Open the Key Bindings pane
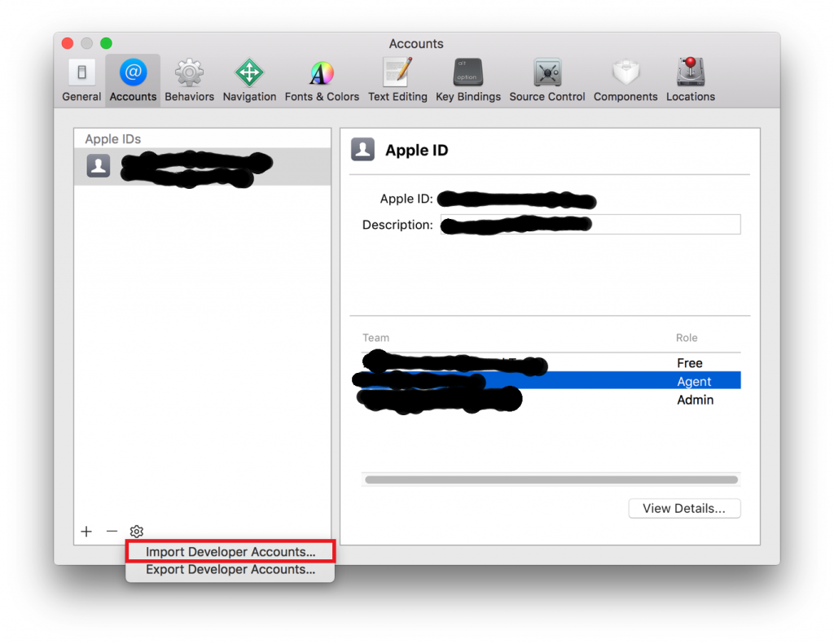The width and height of the screenshot is (834, 644). click(468, 81)
